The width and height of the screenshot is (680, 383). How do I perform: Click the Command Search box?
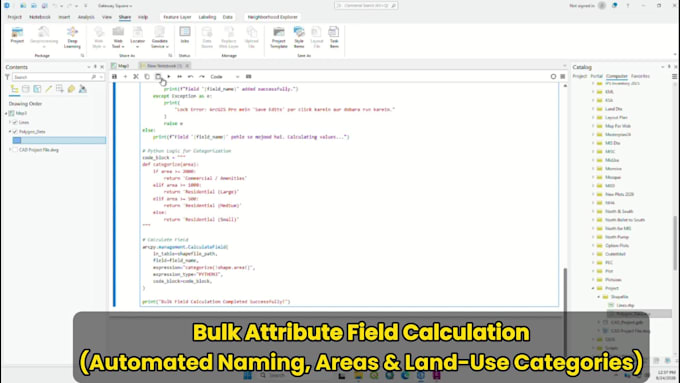(366, 6)
